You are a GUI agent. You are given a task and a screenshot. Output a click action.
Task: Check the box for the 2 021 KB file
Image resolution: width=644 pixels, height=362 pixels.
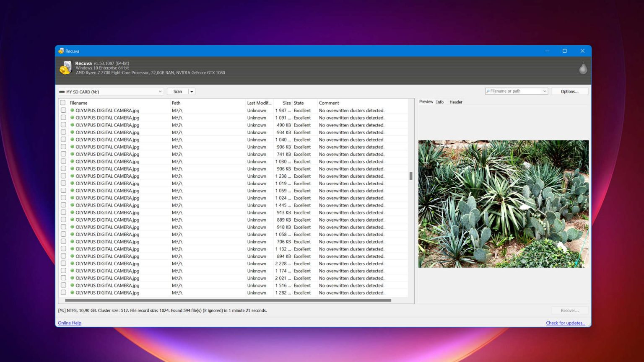(63, 278)
